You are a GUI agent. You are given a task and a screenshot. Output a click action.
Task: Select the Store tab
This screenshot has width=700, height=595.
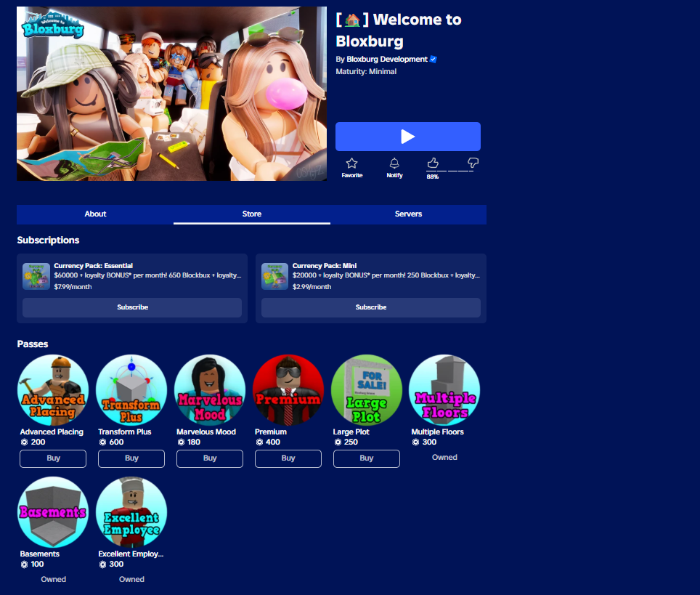point(252,214)
